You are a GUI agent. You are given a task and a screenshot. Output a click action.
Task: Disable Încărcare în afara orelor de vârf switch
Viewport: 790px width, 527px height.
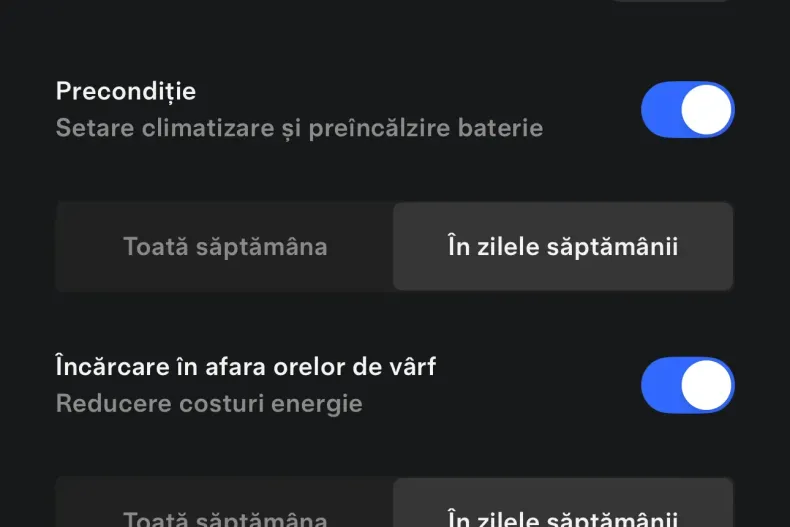pyautogui.click(x=688, y=385)
